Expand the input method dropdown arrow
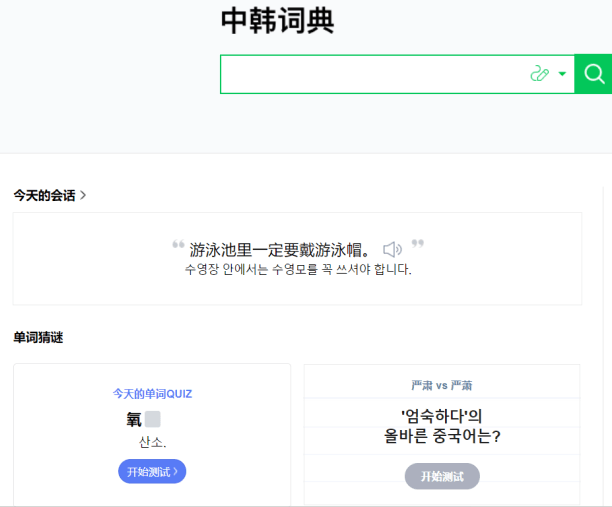612x507 pixels. point(562,74)
